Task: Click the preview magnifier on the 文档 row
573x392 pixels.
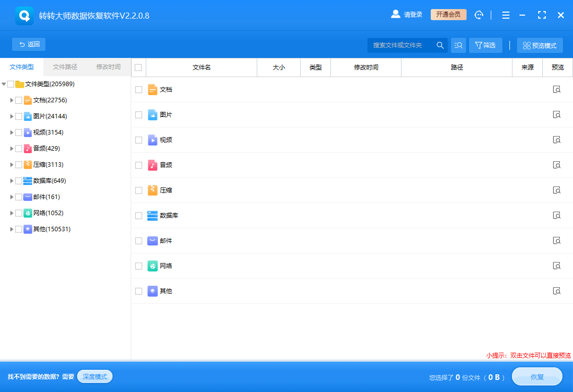Action: (x=556, y=89)
